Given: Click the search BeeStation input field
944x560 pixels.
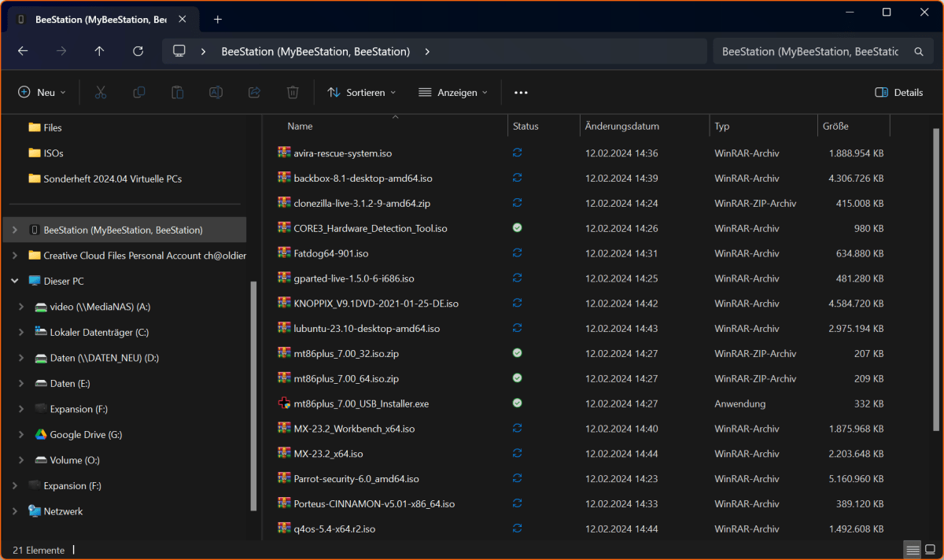Looking at the screenshot, I should 810,51.
